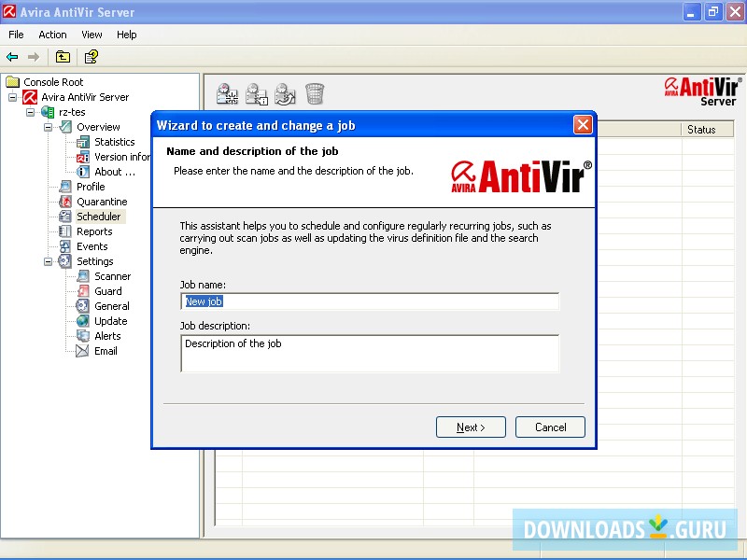The width and height of the screenshot is (747, 560).
Task: Click the Quarantine icon in tree
Action: (x=65, y=202)
